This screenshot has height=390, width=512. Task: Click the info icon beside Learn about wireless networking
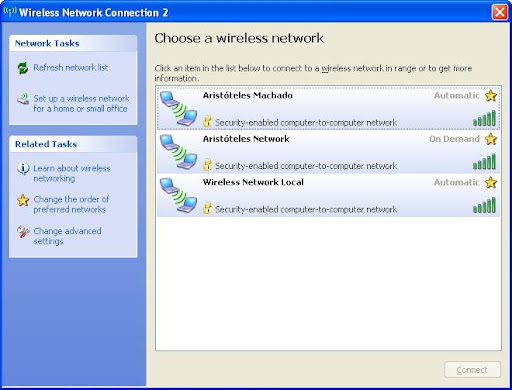point(23,169)
